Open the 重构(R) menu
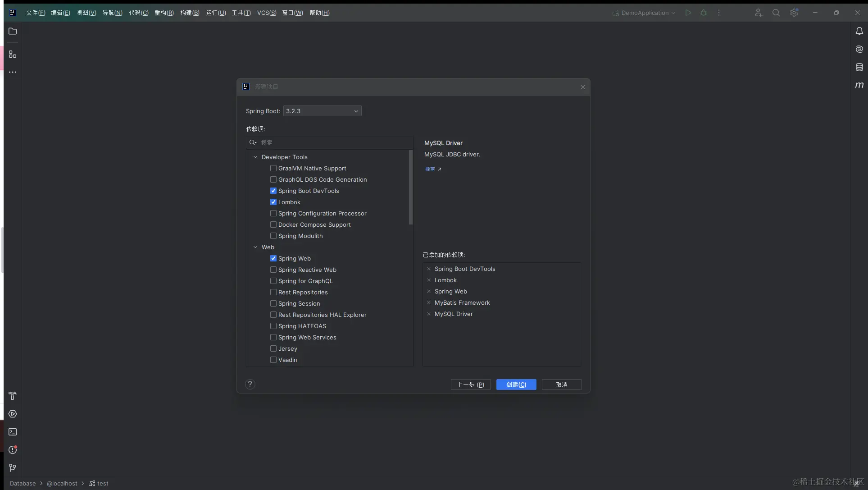The height and width of the screenshot is (490, 868). (164, 13)
